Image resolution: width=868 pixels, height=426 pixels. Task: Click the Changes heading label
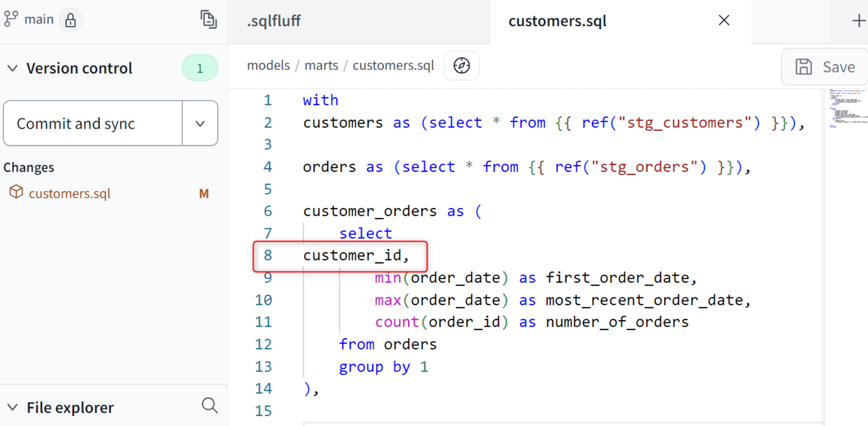29,167
